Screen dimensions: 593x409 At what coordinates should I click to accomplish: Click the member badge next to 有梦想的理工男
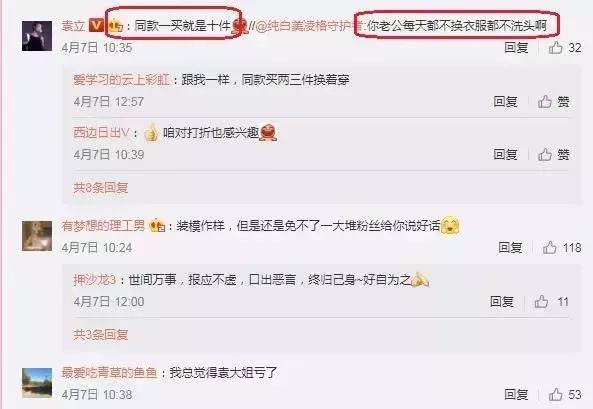[157, 226]
